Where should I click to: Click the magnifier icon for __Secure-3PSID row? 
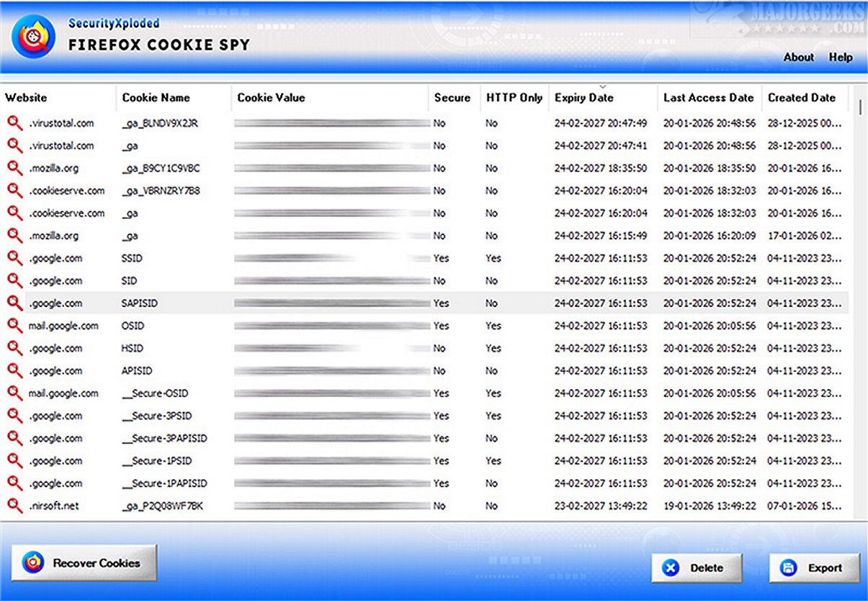point(14,416)
